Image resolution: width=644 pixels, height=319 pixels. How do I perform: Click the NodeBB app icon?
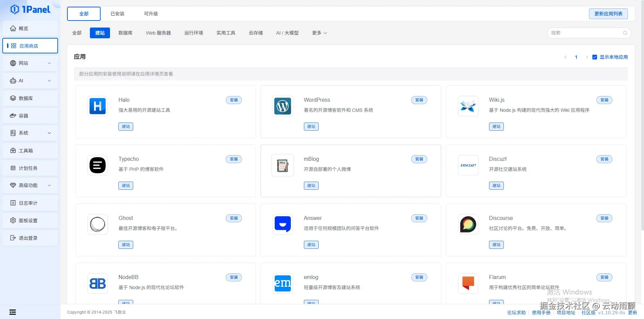click(x=98, y=283)
